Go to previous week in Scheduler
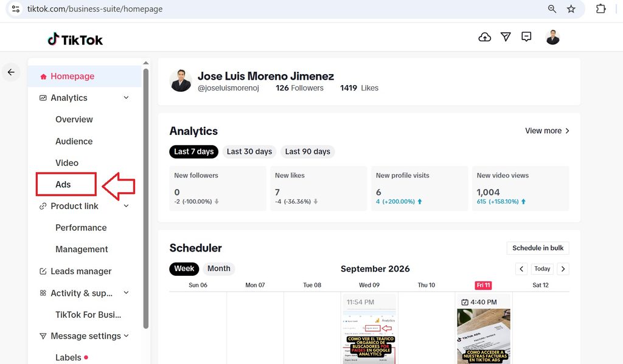Screen dimensions: 623x364 click(521, 269)
